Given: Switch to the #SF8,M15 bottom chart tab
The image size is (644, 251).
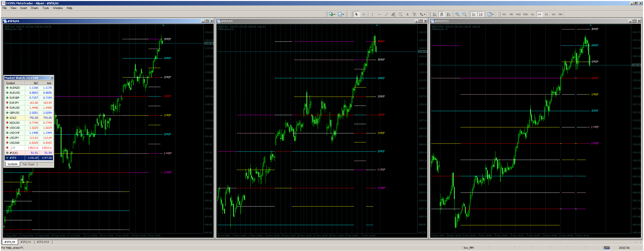Looking at the screenshot, I should (43, 242).
